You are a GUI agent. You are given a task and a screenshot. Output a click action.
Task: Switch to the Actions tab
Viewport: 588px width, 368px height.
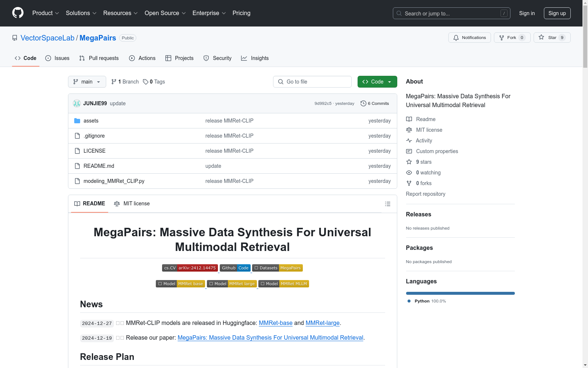142,58
